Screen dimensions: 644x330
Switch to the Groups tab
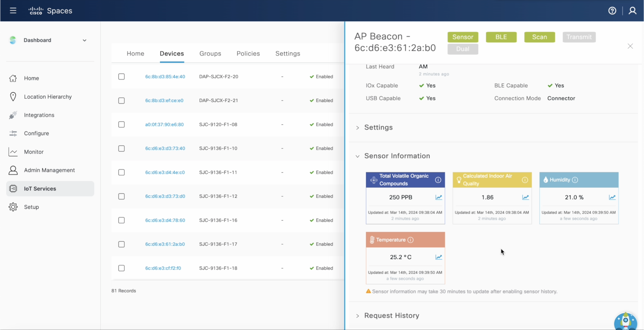click(210, 53)
